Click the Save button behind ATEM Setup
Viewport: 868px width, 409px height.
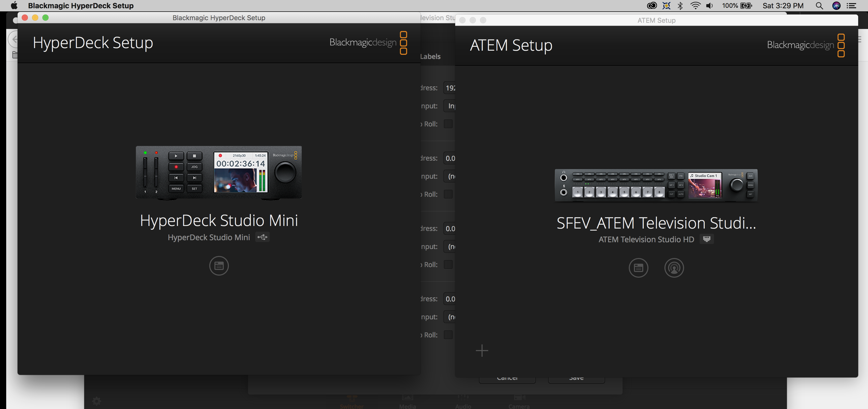point(576,380)
